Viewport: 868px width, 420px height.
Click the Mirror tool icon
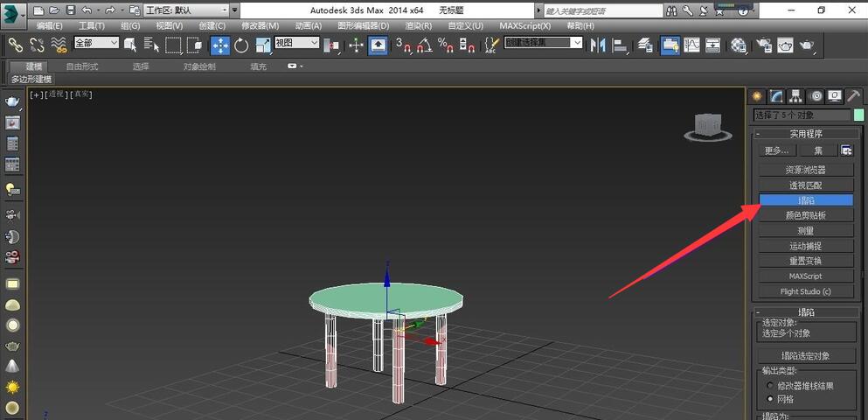tap(598, 45)
